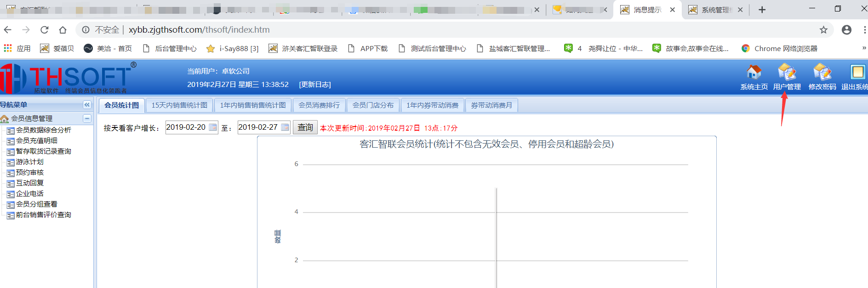Reload the current page
The image size is (868, 288).
(45, 30)
